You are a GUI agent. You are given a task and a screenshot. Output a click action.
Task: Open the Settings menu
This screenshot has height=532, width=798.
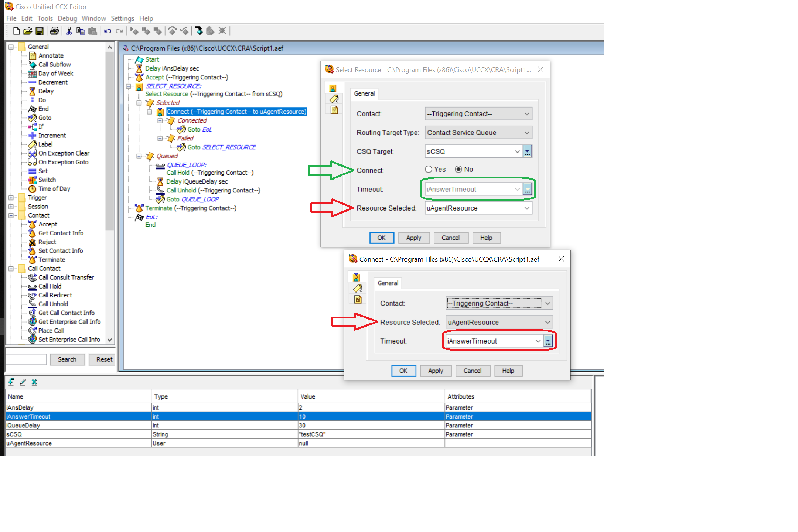point(122,18)
